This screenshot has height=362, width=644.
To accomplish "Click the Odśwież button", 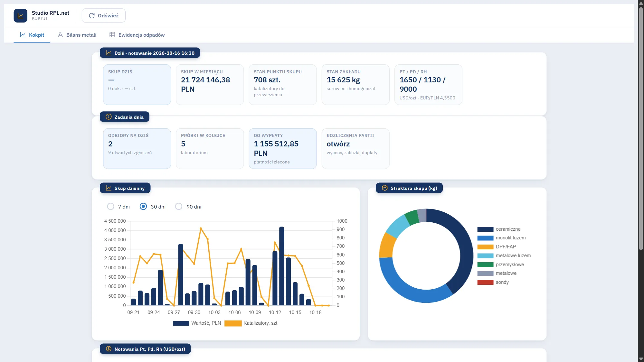I will pyautogui.click(x=104, y=15).
